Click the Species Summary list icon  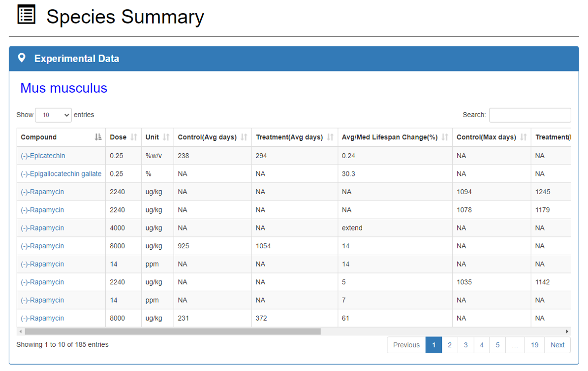[27, 15]
